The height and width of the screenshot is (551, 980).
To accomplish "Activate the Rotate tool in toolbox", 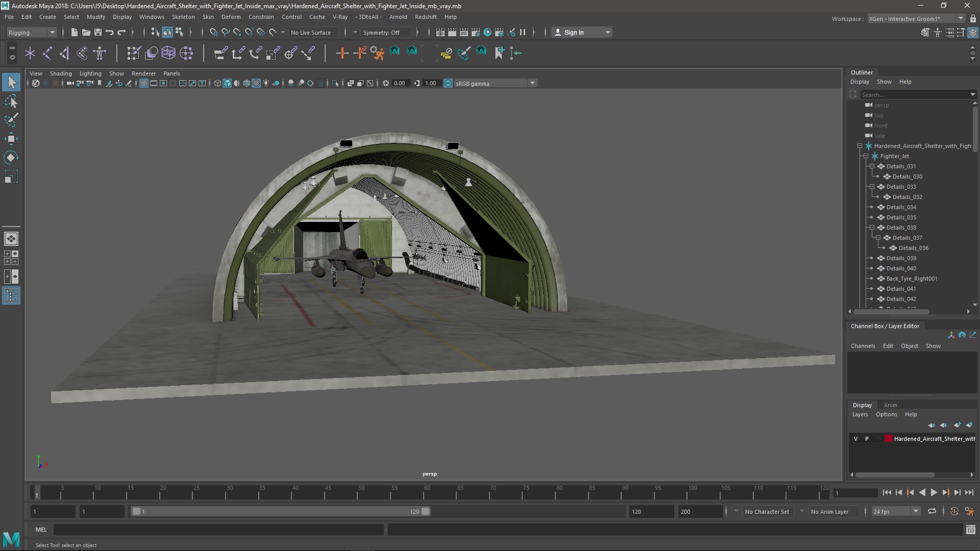I will click(11, 158).
